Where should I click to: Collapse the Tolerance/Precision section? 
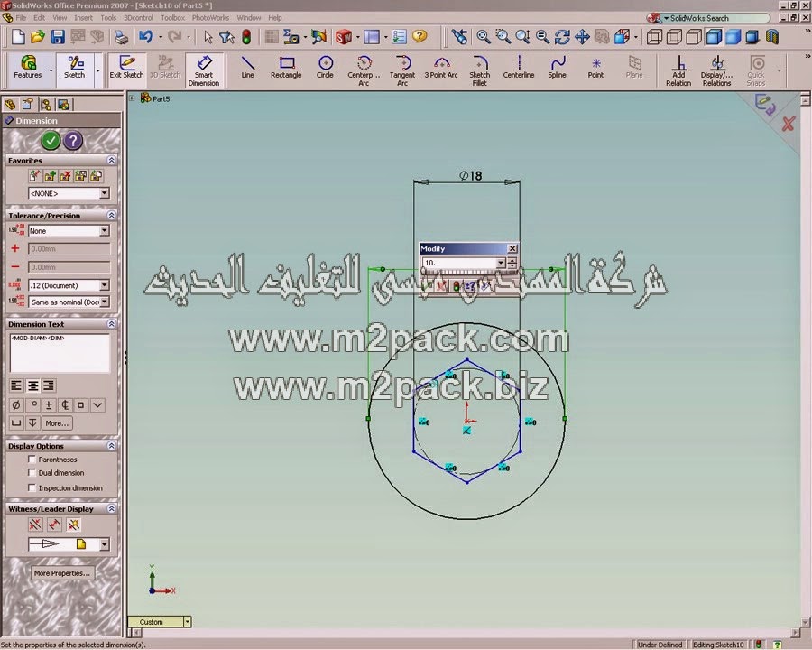pos(111,215)
